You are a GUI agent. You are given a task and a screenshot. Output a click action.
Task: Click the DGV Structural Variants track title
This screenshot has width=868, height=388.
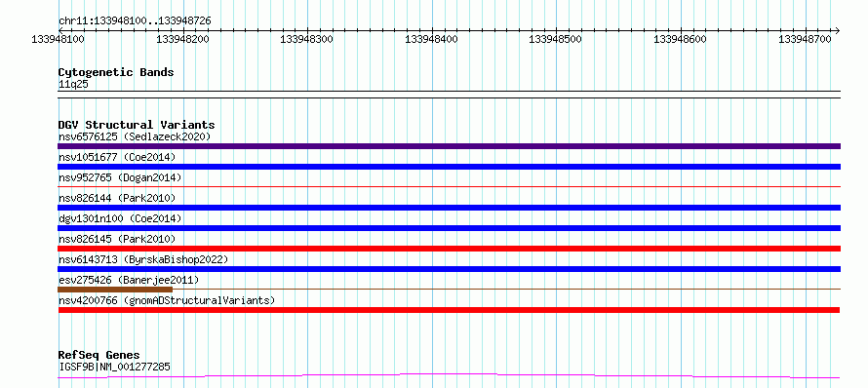[x=137, y=125]
